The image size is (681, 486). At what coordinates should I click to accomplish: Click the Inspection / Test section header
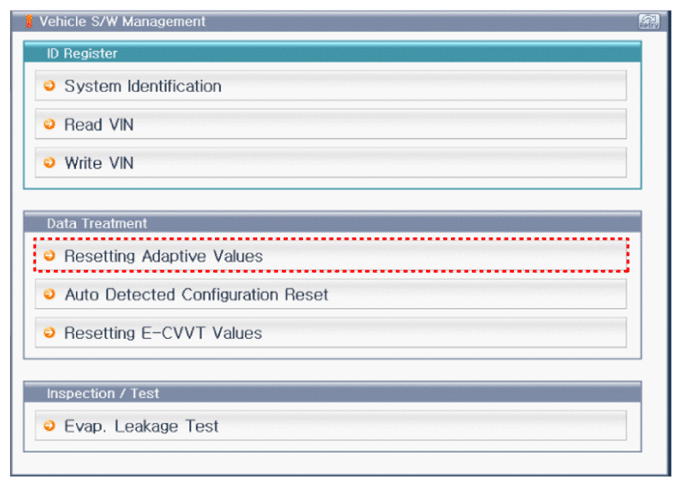coord(102,393)
